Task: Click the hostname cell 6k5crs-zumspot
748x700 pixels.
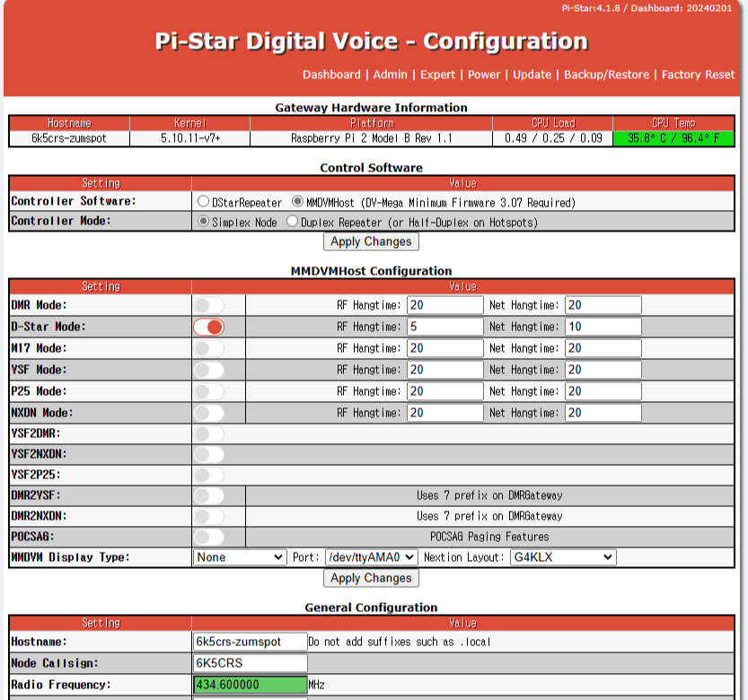Action: 69,138
